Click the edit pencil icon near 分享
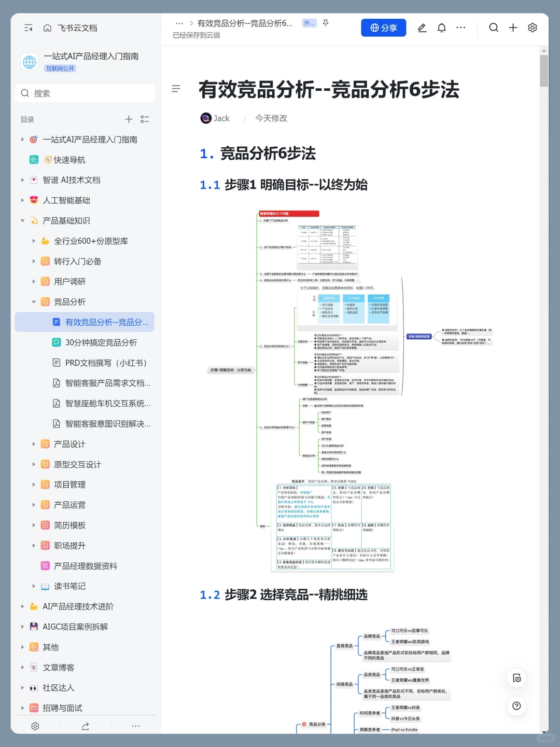Viewport: 560px width, 747px height. point(422,28)
